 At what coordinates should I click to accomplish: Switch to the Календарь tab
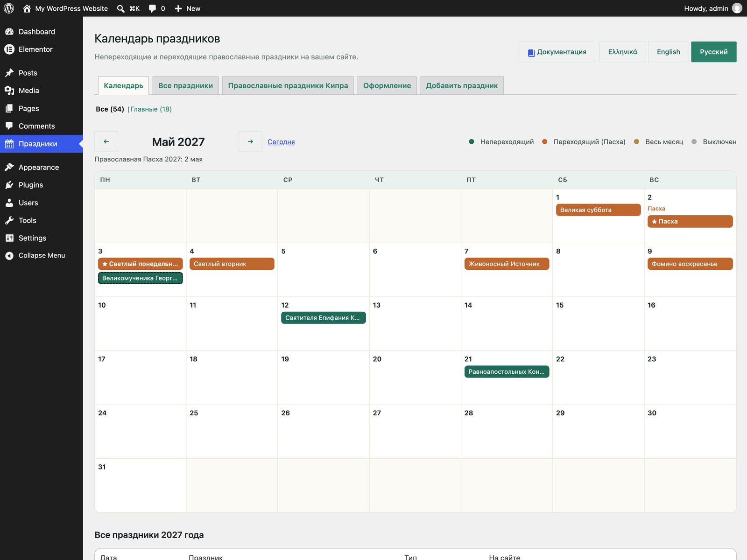[x=123, y=85]
